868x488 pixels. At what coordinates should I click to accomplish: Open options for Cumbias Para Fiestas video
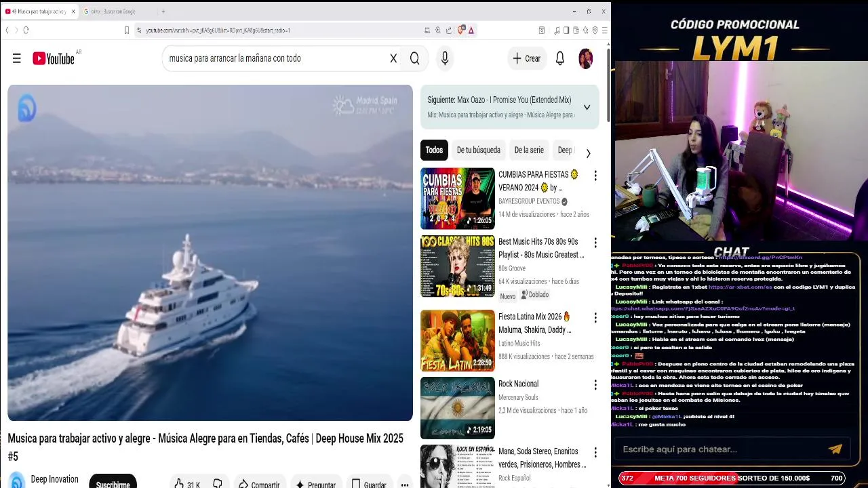595,176
